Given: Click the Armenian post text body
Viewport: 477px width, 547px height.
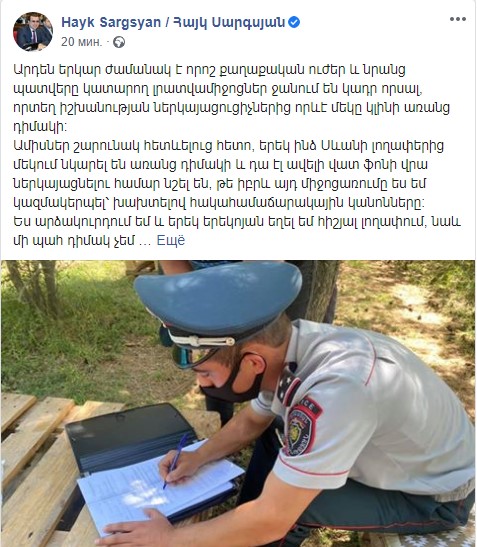Looking at the screenshot, I should tap(237, 155).
